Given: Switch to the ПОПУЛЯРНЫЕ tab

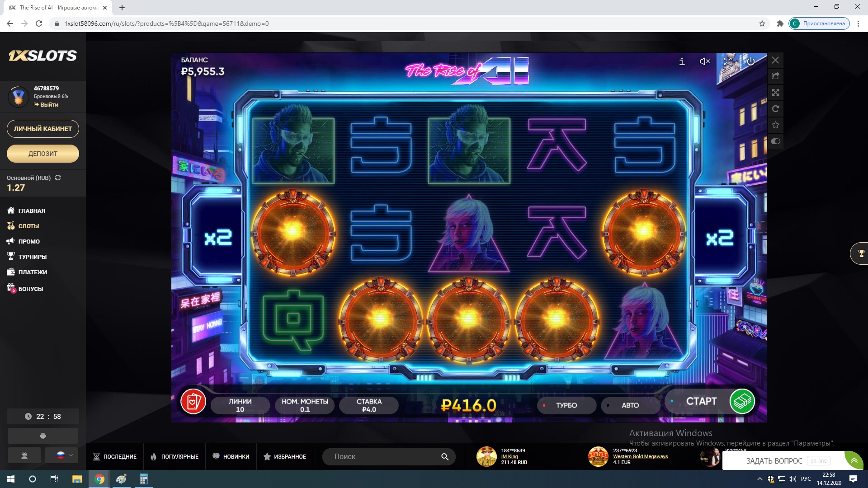Looking at the screenshot, I should pyautogui.click(x=175, y=457).
